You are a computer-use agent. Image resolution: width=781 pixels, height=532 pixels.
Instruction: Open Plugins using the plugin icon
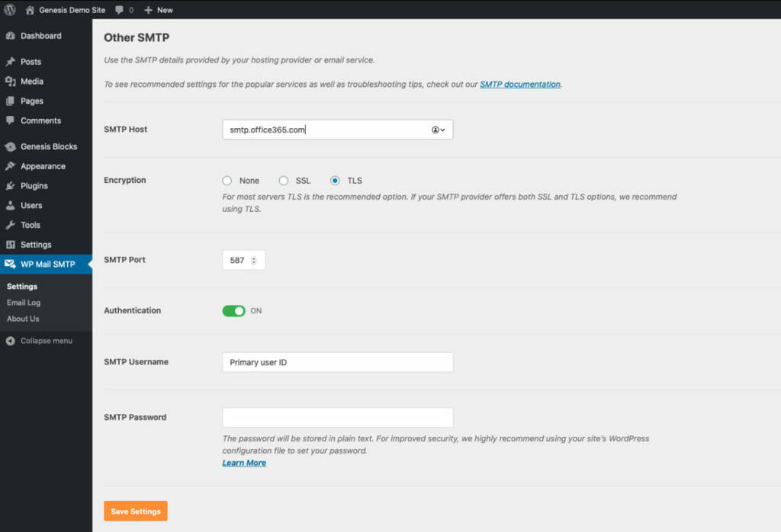click(11, 185)
